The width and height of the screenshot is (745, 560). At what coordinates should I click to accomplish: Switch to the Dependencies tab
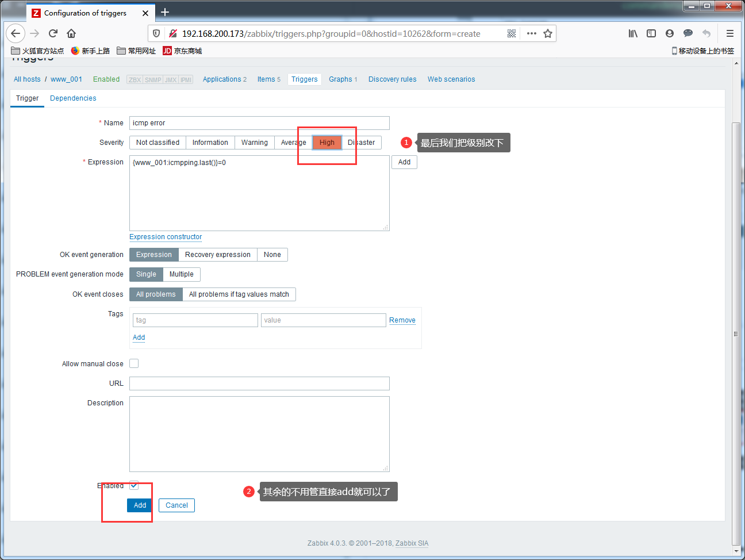[73, 98]
